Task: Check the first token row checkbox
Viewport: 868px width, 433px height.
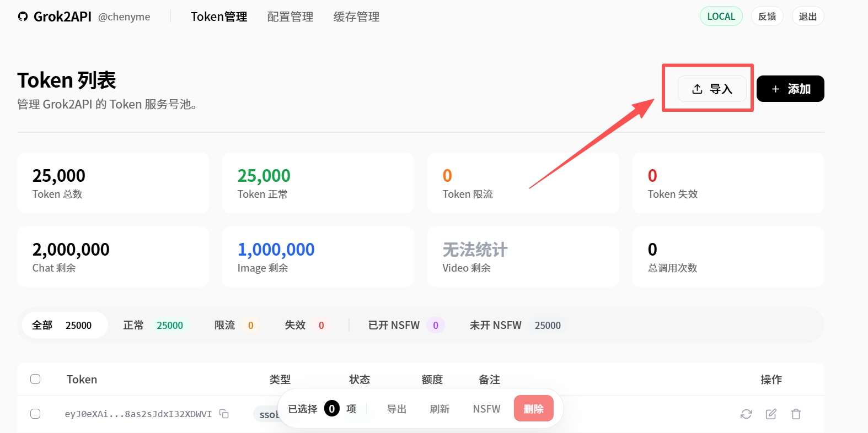Action: (35, 414)
